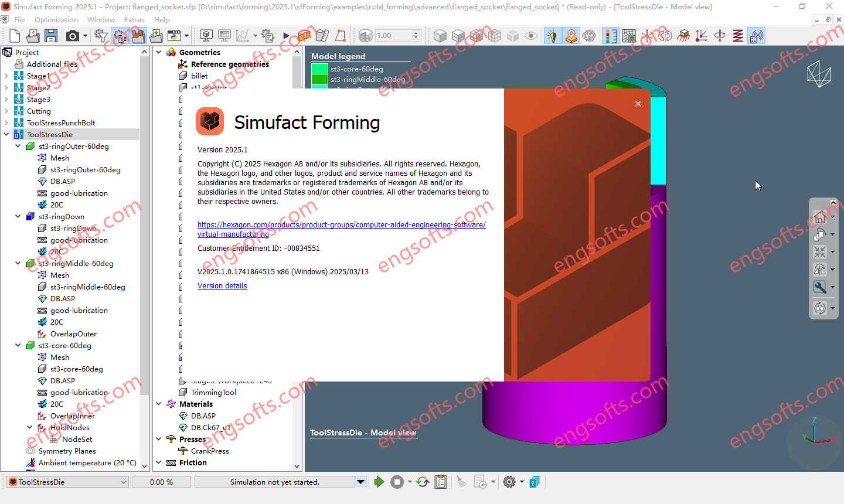Take a snapshot with the camera icon
Screen dimensions: 844x504
(72, 36)
